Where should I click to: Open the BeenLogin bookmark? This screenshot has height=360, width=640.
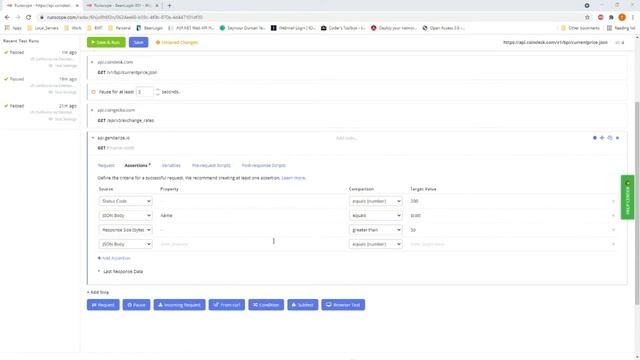(149, 28)
